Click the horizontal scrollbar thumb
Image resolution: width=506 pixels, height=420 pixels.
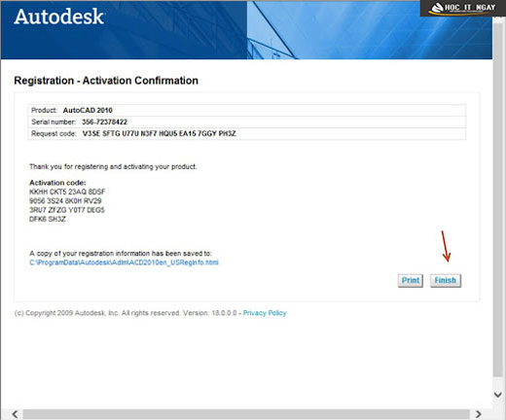(x=246, y=414)
